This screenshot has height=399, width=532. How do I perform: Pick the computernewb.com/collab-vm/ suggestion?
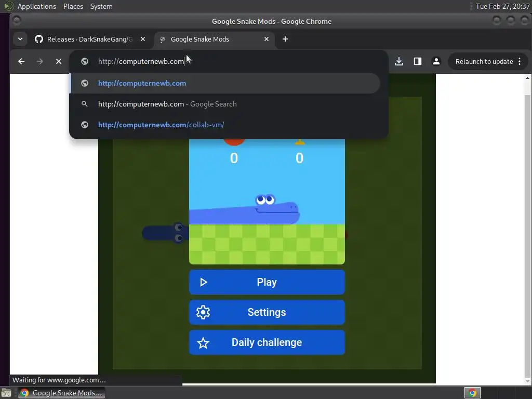224,125
